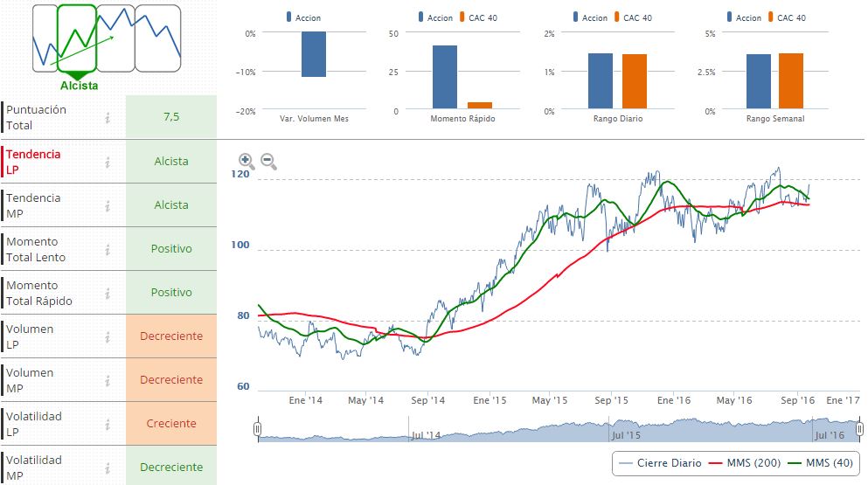Screen dimensions: 868x485
Task: Click the Ene '16 axis label
Action: [674, 400]
